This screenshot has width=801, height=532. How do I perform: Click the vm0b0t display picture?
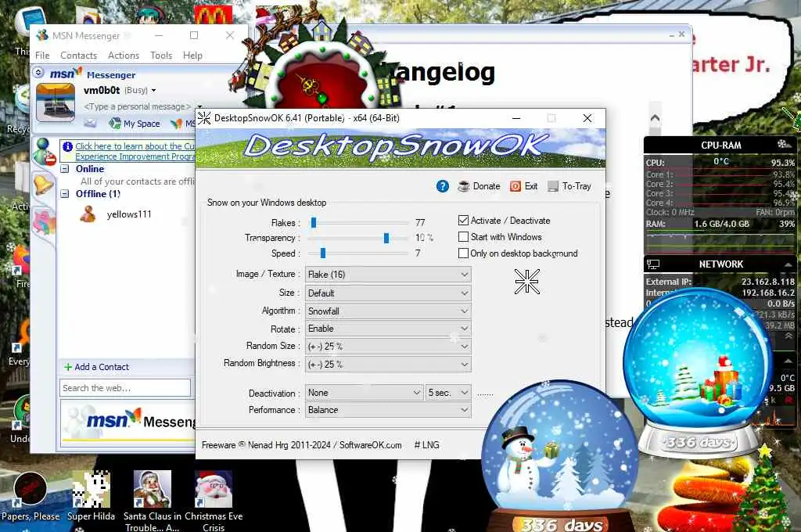(x=56, y=102)
